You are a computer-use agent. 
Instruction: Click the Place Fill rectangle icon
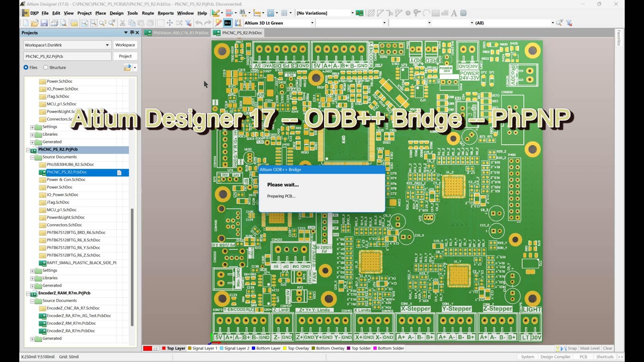click(x=436, y=13)
